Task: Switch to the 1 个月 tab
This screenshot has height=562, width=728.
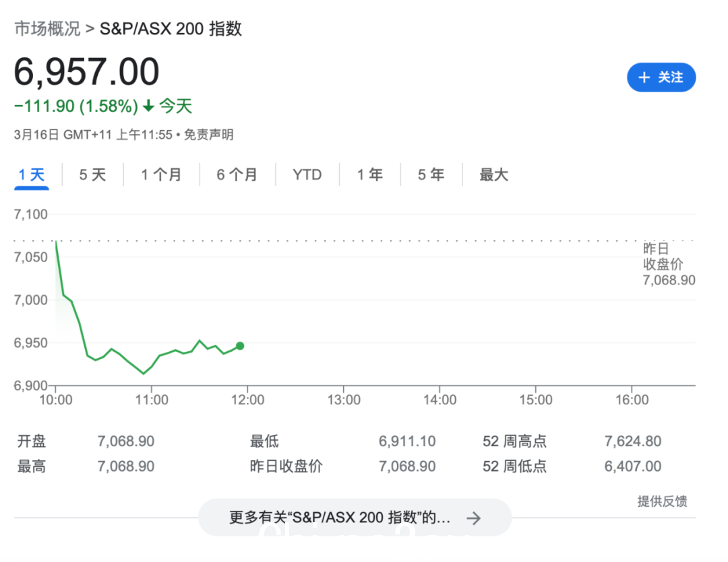Action: (161, 175)
